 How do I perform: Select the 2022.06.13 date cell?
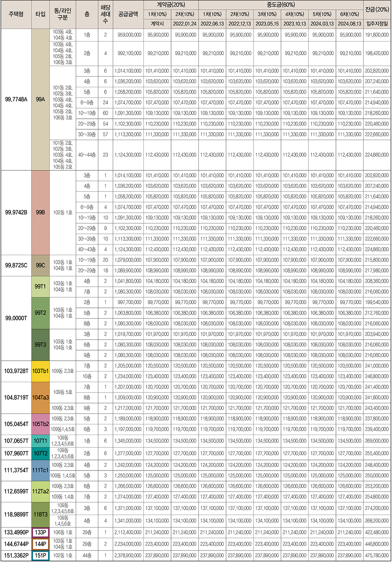pos(212,24)
